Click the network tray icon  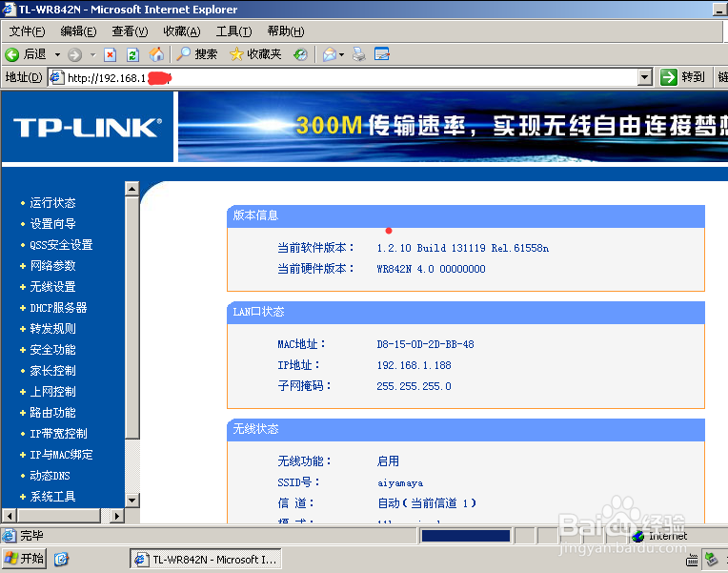pos(711,559)
